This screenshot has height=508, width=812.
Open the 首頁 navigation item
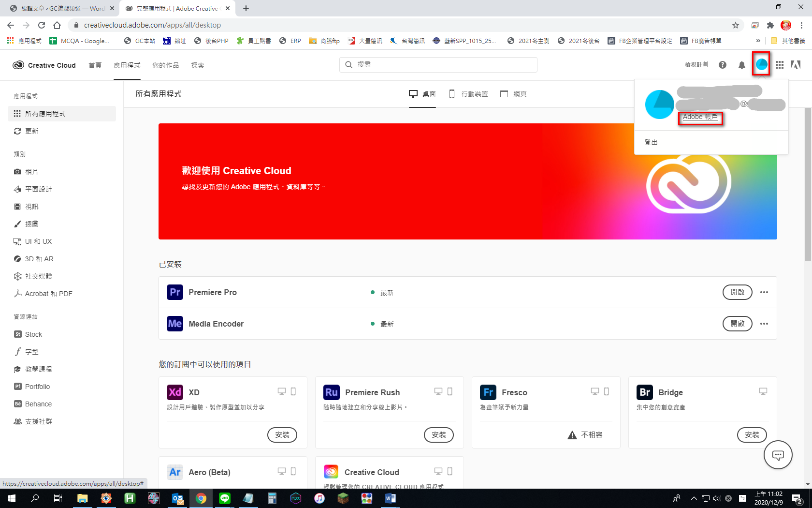[x=95, y=65]
